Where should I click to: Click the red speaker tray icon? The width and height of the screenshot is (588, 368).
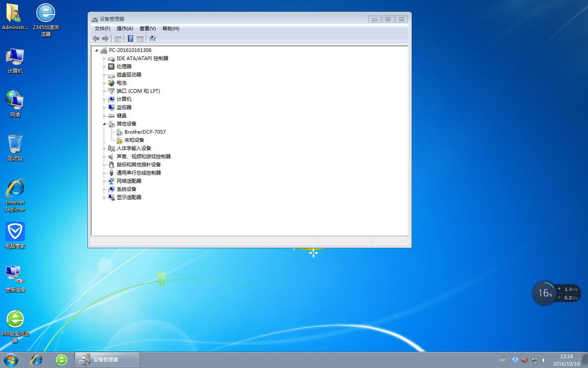[525, 360]
